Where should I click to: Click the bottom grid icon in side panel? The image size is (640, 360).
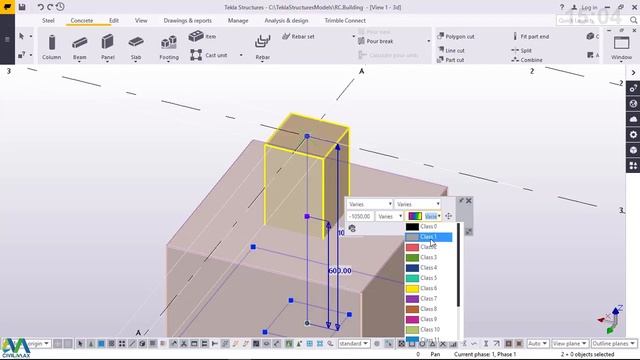coord(633,166)
